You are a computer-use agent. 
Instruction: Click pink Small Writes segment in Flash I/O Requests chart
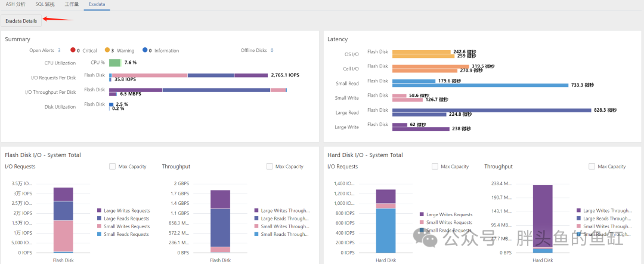[63, 236]
